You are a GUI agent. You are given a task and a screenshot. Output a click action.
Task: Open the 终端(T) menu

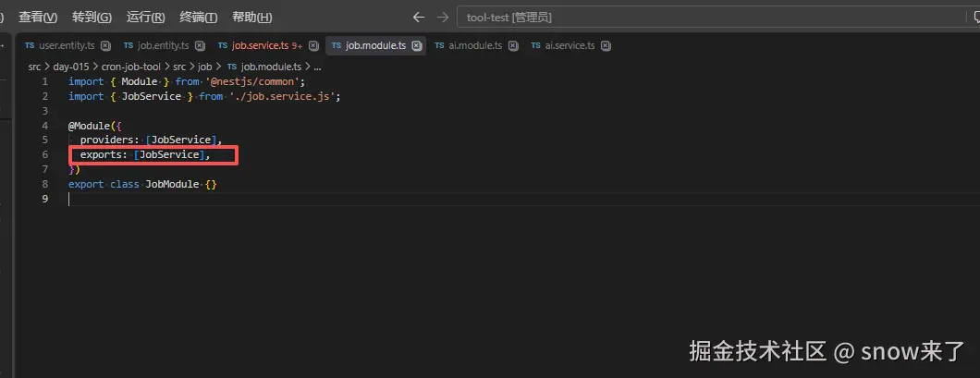click(199, 18)
